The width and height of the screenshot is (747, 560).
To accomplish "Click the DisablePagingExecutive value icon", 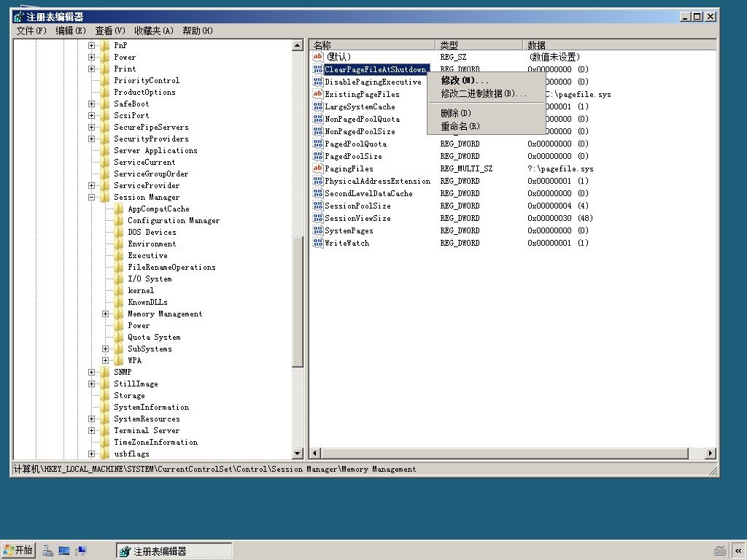I will click(318, 82).
